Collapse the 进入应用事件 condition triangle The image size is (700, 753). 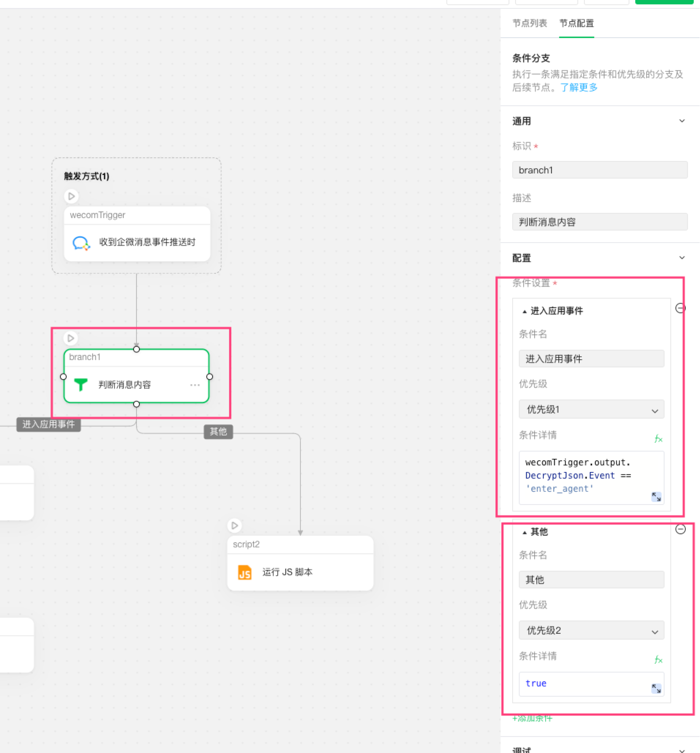pos(525,311)
